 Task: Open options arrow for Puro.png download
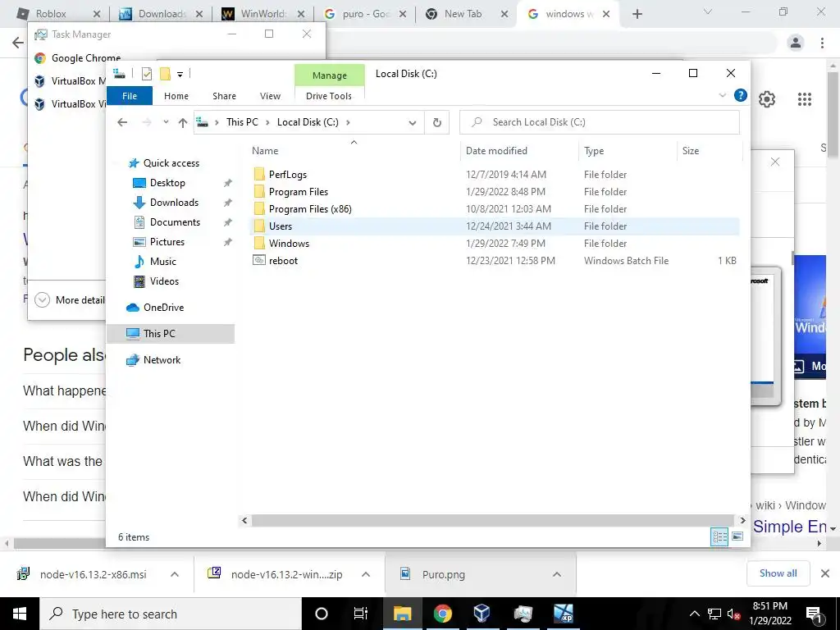click(x=557, y=574)
